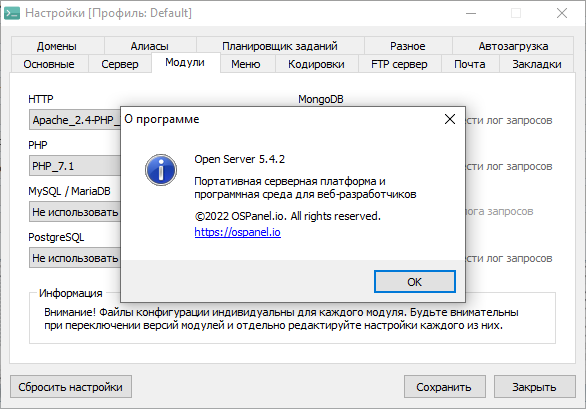This screenshot has height=409, width=586.
Task: Expand the PostgreSQL module dropdown
Action: (75, 258)
